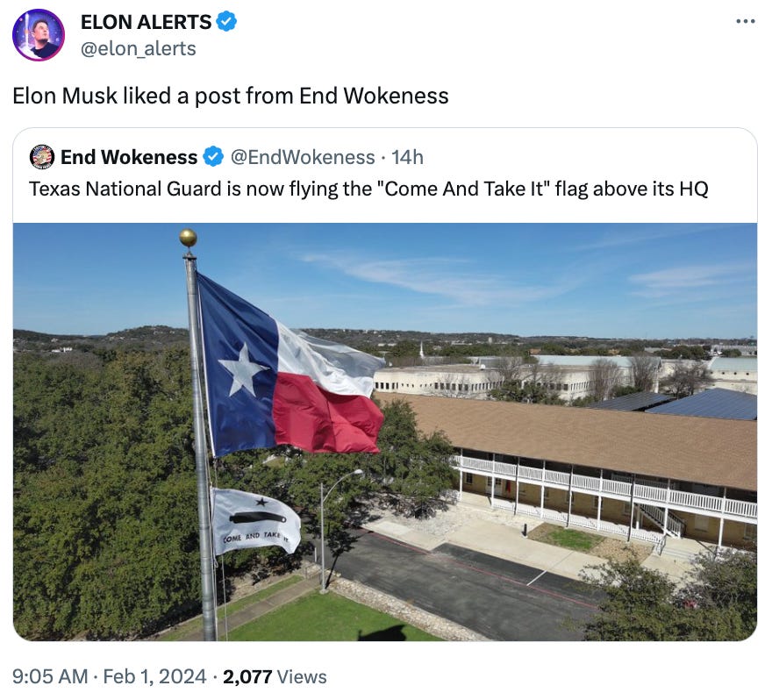Click the End Wokeness profile avatar

[42, 157]
